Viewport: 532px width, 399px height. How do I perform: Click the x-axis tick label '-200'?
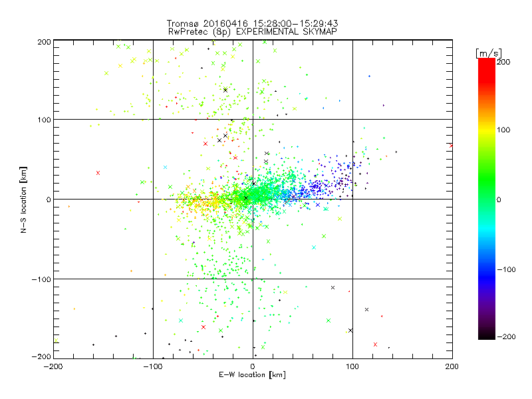[x=53, y=366]
